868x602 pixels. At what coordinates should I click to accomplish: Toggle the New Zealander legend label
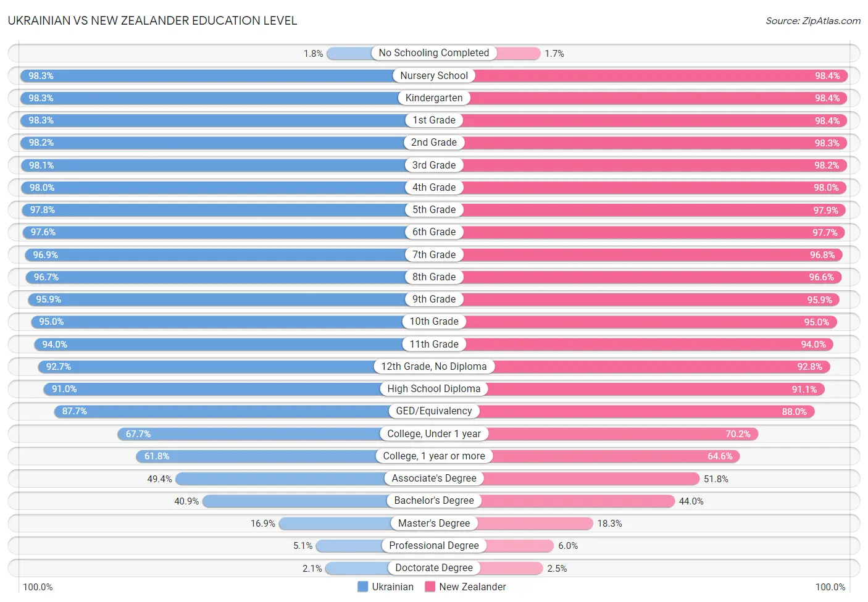pyautogui.click(x=472, y=587)
